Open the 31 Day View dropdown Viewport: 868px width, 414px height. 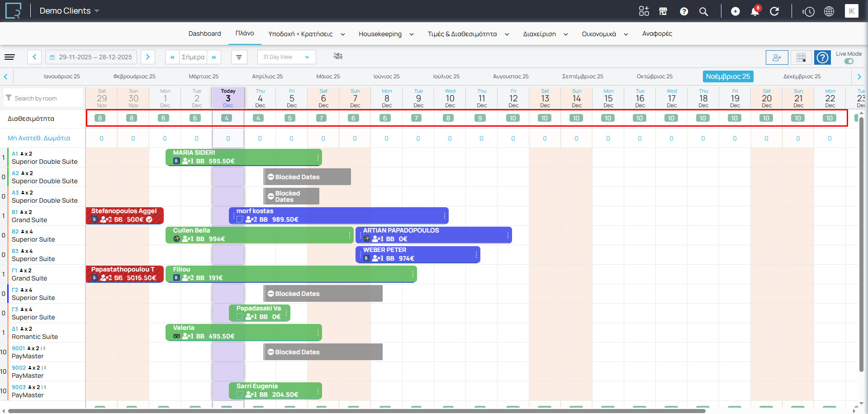[286, 57]
